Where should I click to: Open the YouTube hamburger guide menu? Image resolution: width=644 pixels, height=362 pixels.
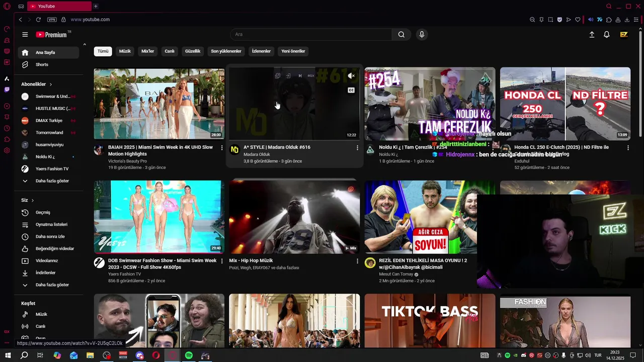point(25,35)
